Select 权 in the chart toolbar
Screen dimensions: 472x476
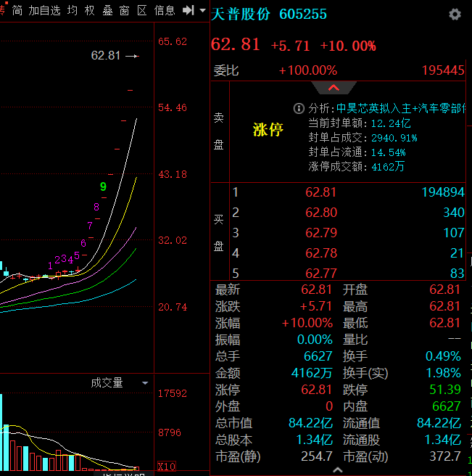(x=90, y=11)
